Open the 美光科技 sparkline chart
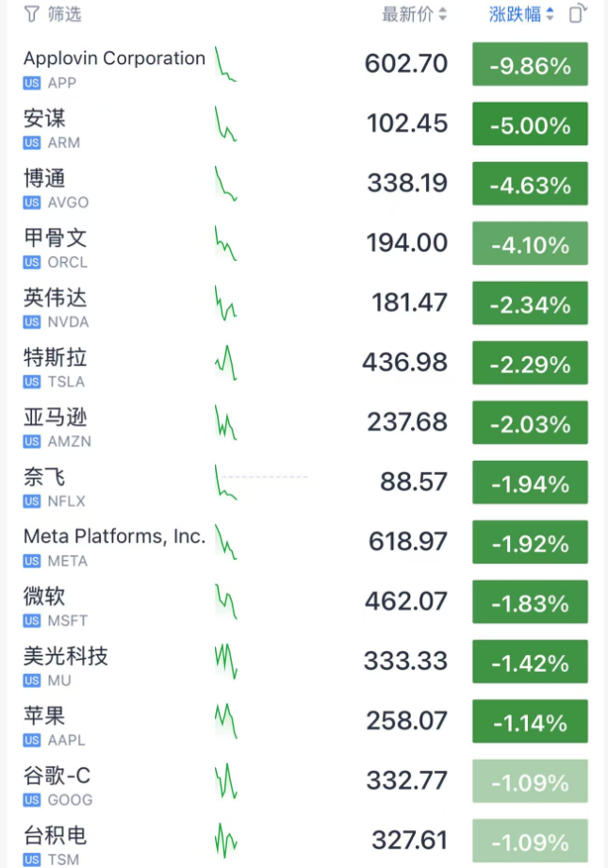The height and width of the screenshot is (868, 608). pyautogui.click(x=225, y=661)
